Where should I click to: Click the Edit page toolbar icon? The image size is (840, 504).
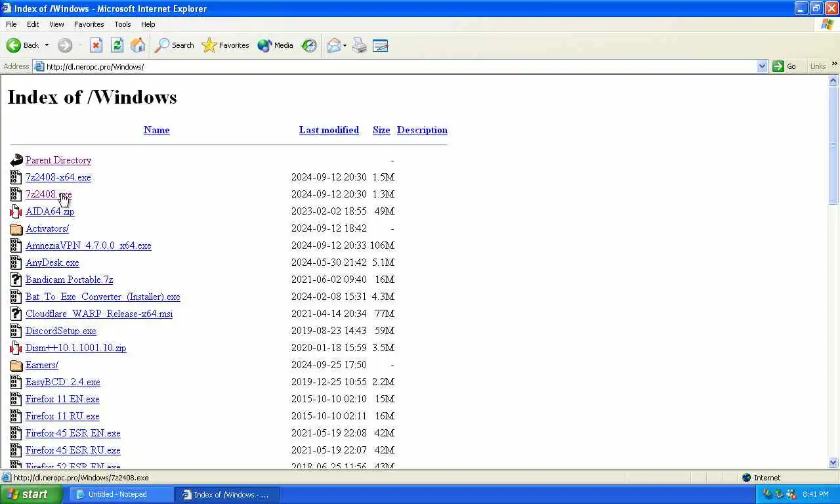click(381, 45)
